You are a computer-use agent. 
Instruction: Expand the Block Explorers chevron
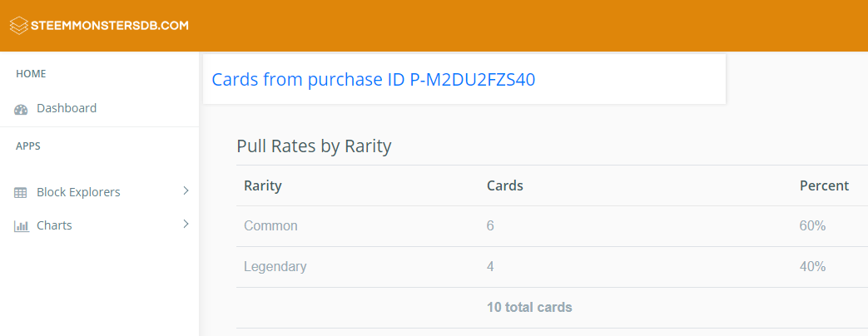pyautogui.click(x=186, y=191)
